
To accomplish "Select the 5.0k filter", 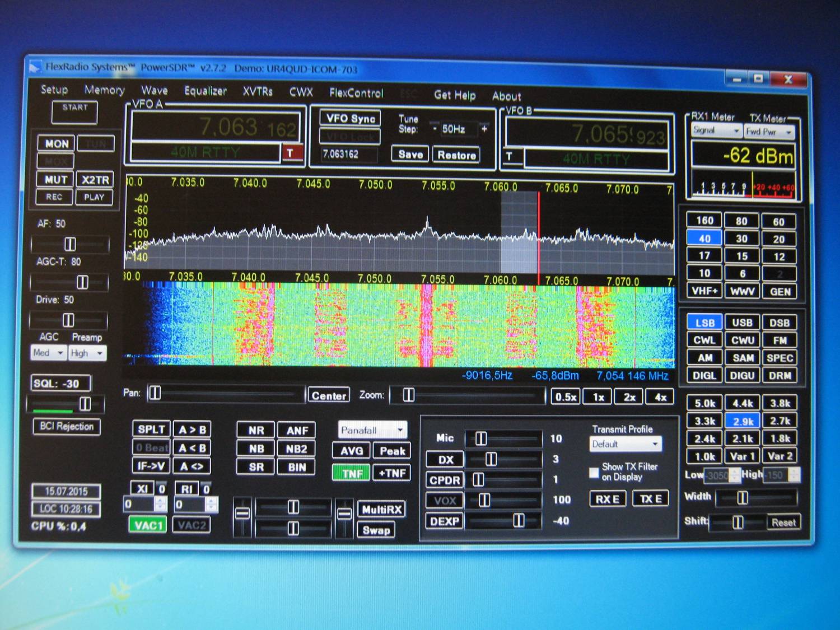I will point(705,403).
